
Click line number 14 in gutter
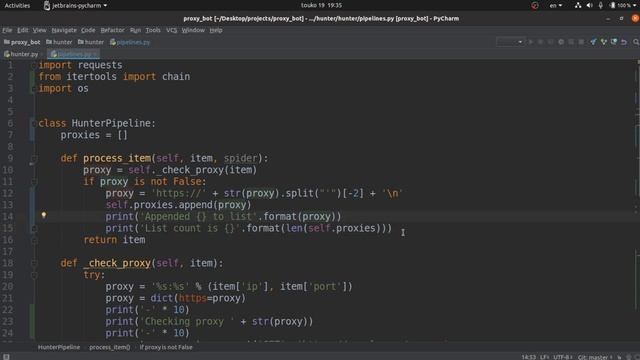point(8,216)
